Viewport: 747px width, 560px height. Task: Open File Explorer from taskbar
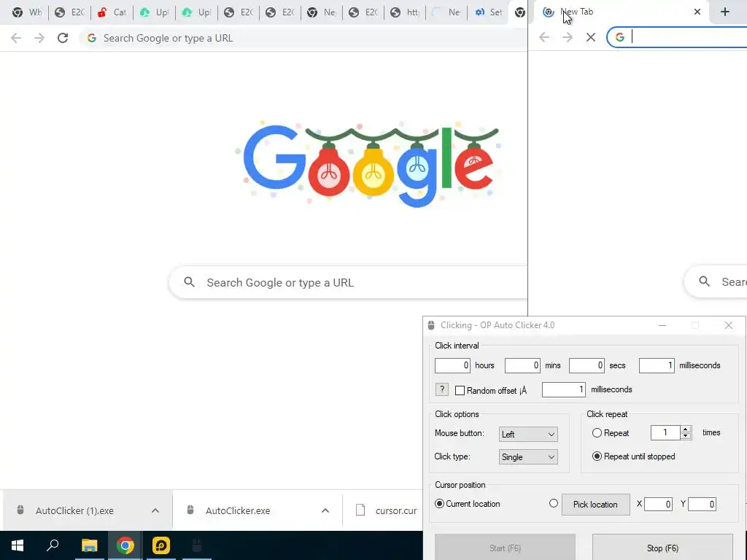click(89, 545)
